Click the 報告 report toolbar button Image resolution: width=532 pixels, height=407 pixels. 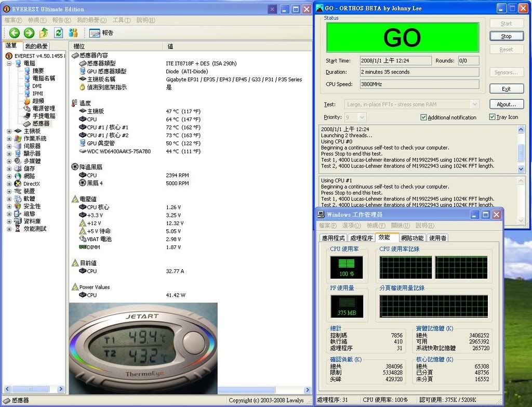pos(101,33)
